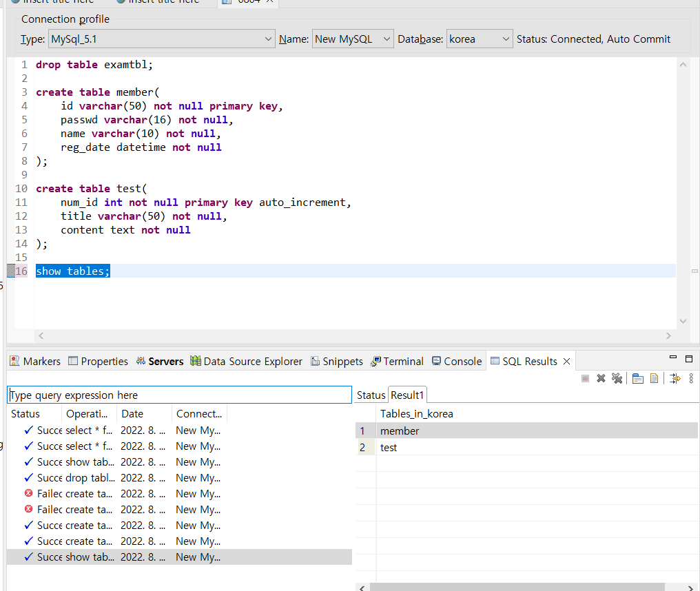Open the Servers tab

(x=160, y=361)
